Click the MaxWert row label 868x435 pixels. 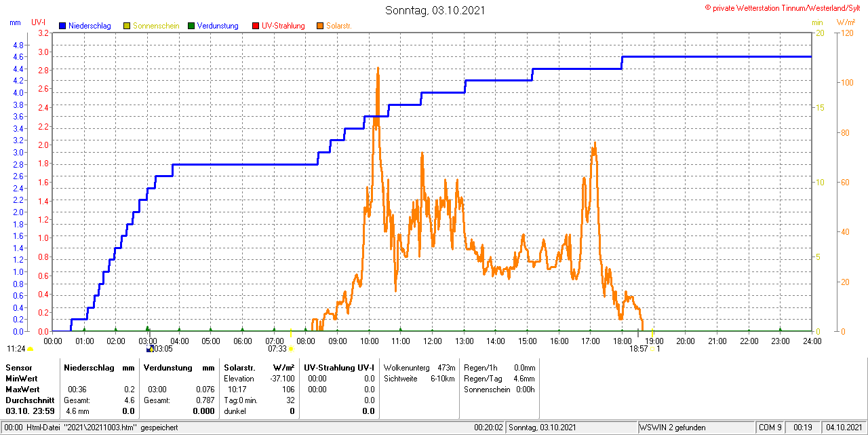23,389
